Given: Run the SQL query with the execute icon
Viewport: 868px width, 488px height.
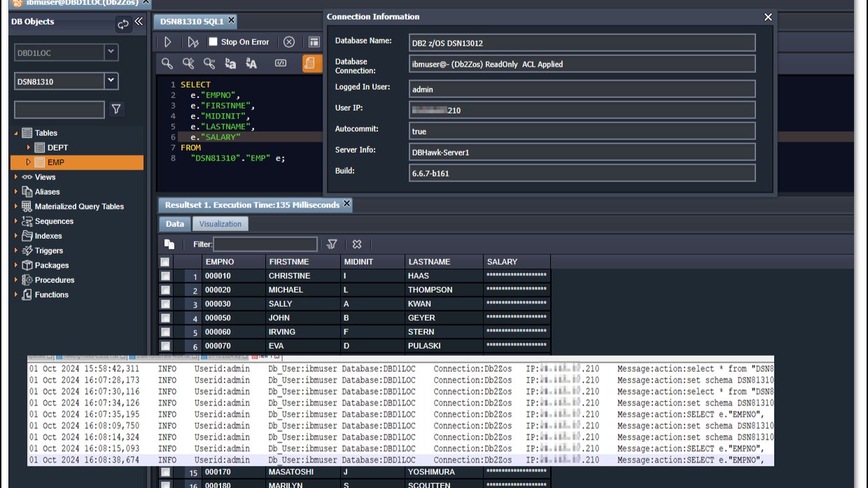Looking at the screenshot, I should point(167,42).
